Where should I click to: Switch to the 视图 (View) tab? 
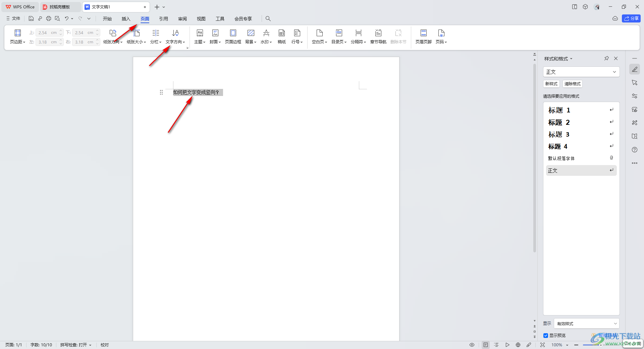click(x=201, y=19)
